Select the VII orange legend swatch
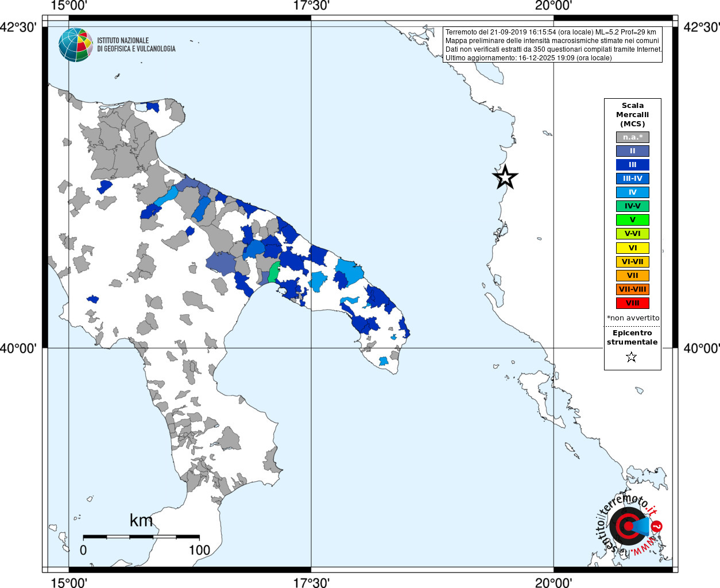 tap(633, 276)
